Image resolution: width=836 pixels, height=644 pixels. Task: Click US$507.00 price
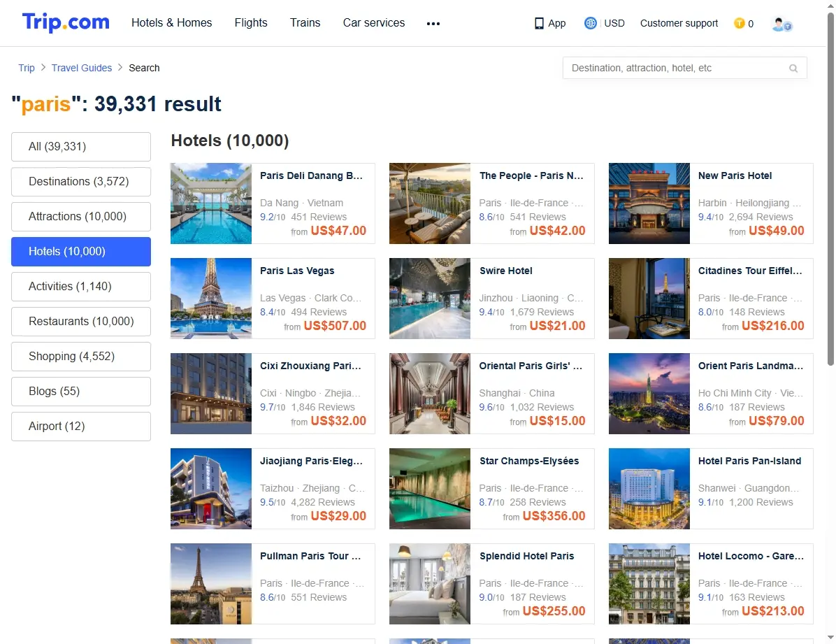tap(335, 325)
